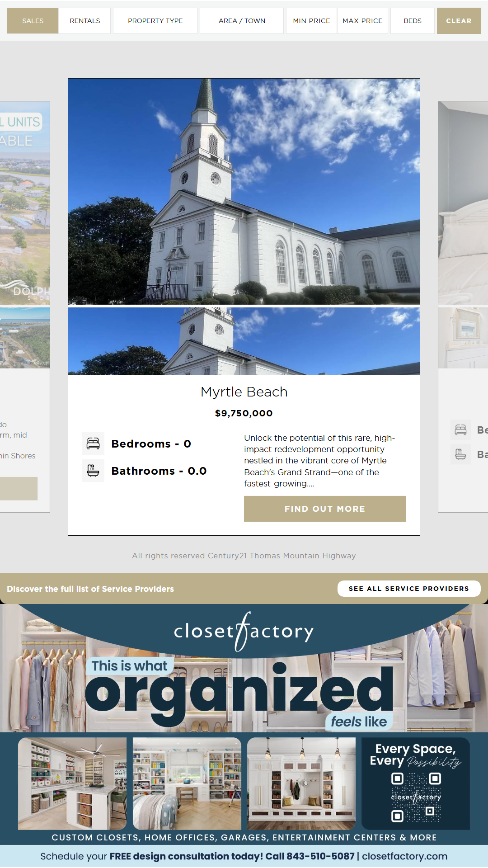Click the bed icon on right listing card

tap(461, 430)
